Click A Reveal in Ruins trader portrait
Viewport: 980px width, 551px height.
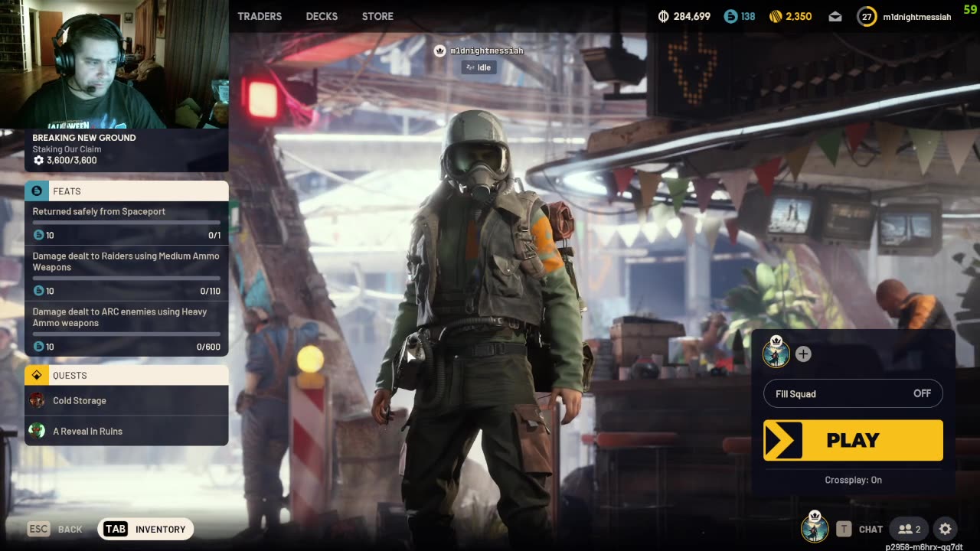(x=37, y=431)
